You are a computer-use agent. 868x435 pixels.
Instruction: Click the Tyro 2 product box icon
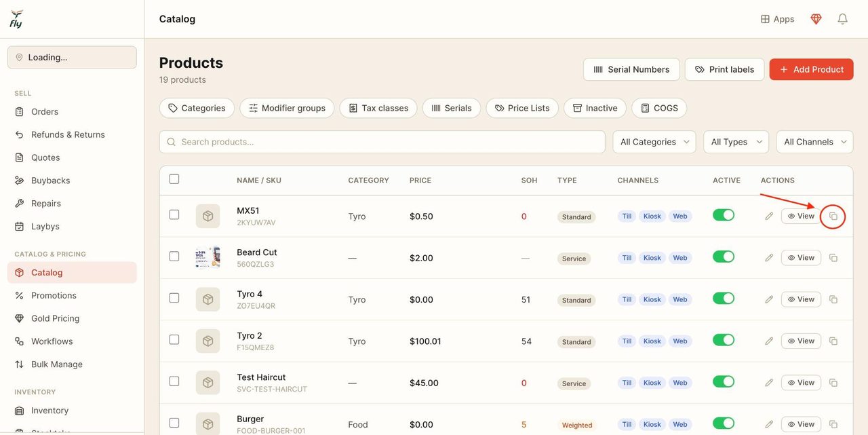208,341
